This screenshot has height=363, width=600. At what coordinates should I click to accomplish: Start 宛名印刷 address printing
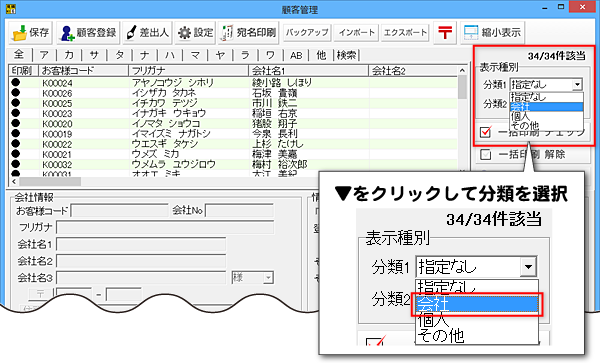coord(249,33)
